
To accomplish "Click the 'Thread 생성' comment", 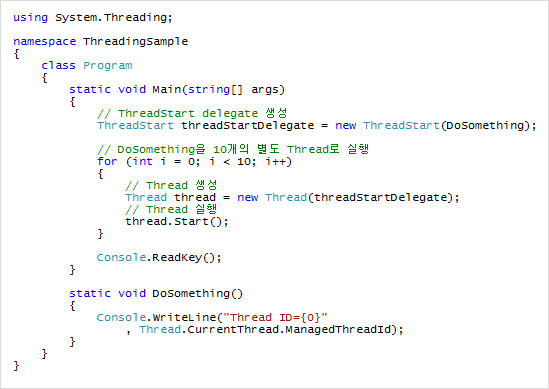I will (x=171, y=185).
